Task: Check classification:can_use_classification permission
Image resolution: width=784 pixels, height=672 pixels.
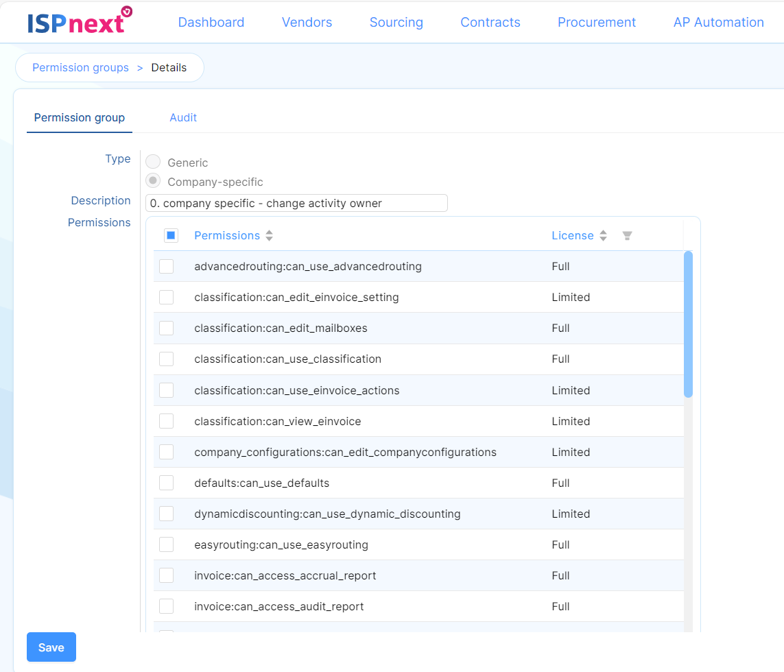Action: point(167,359)
